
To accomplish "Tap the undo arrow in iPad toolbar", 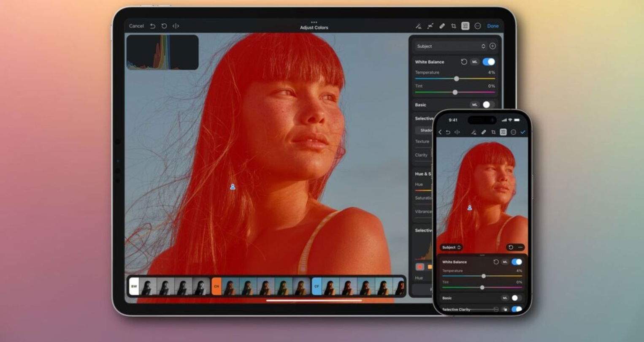I will pos(153,26).
